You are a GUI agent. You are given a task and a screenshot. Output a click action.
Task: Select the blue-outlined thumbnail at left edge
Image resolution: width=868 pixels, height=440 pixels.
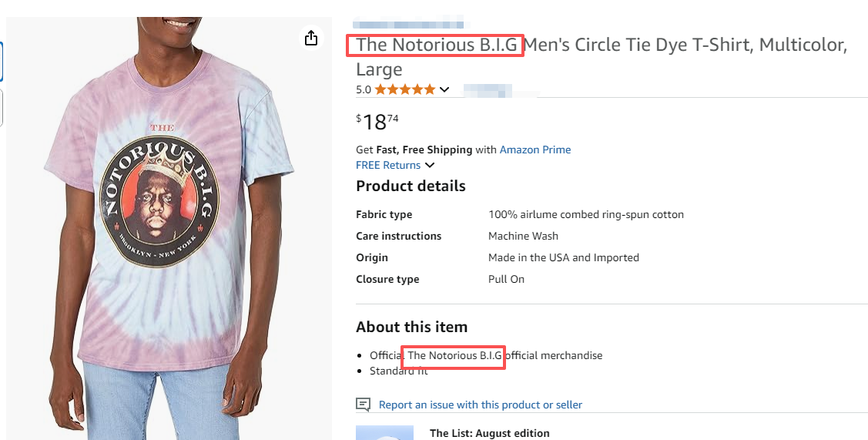[2, 62]
